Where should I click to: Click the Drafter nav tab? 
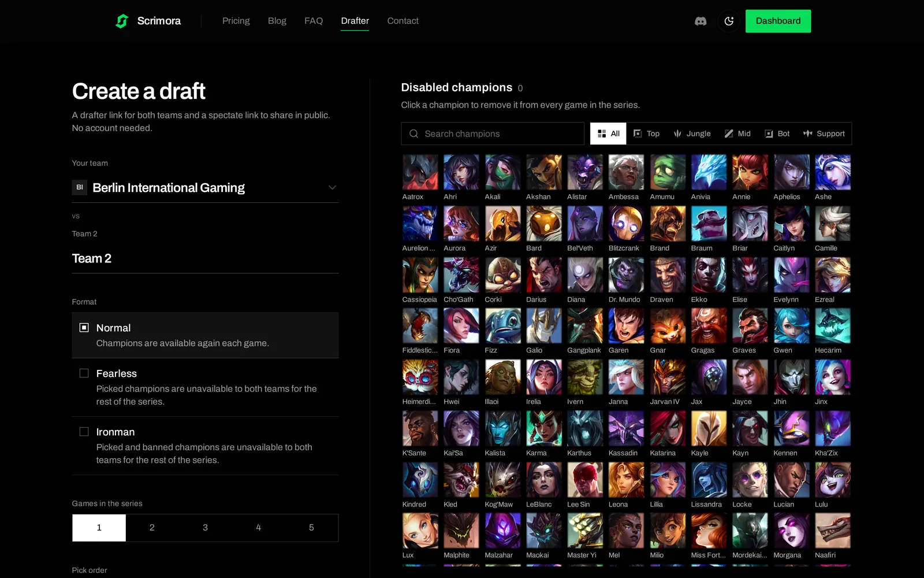tap(355, 21)
